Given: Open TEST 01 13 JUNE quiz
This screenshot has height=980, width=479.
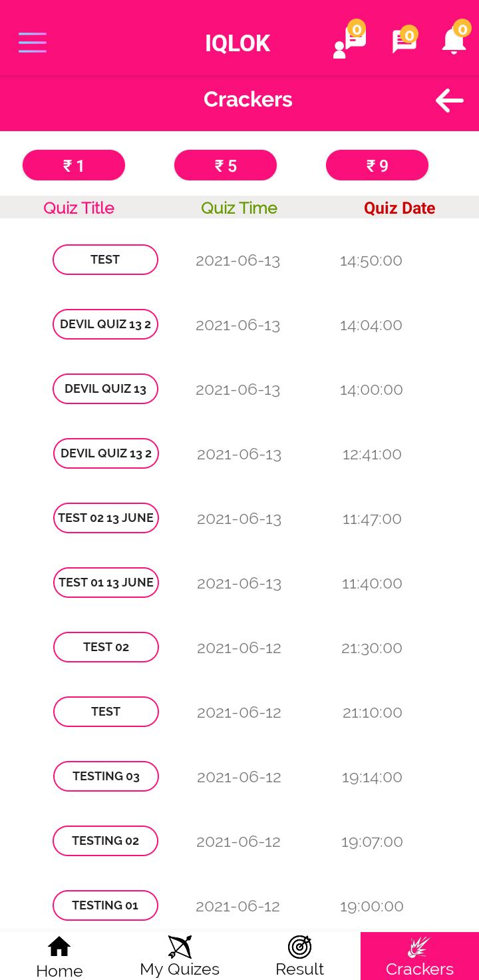Looking at the screenshot, I should tap(106, 583).
